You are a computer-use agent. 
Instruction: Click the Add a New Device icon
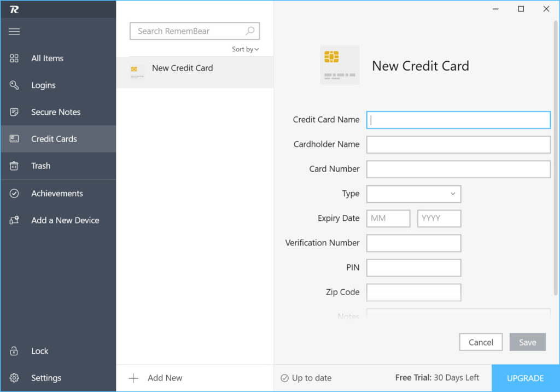click(14, 220)
